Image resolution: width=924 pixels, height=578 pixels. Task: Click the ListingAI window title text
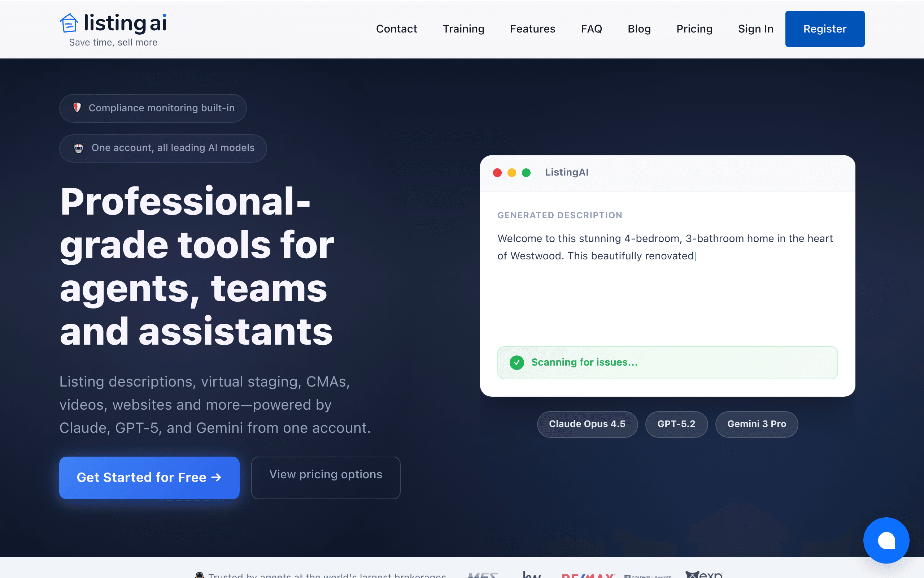tap(567, 172)
